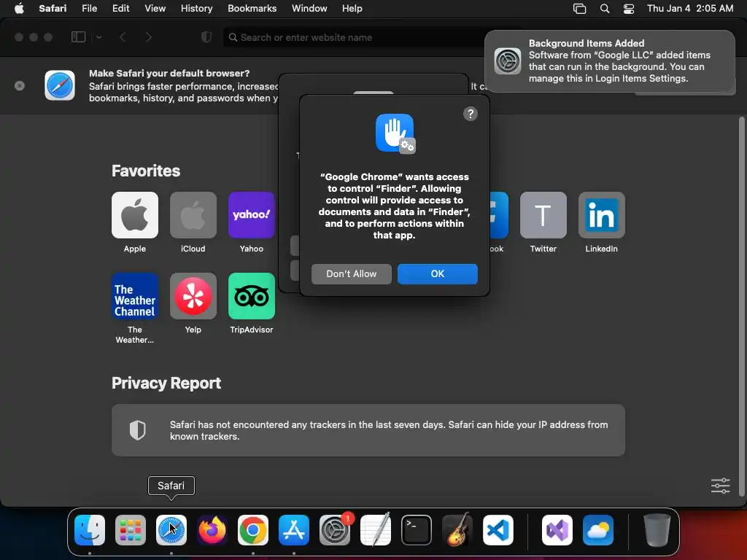
Task: Open System Settings from the Dock
Action: pyautogui.click(x=335, y=530)
